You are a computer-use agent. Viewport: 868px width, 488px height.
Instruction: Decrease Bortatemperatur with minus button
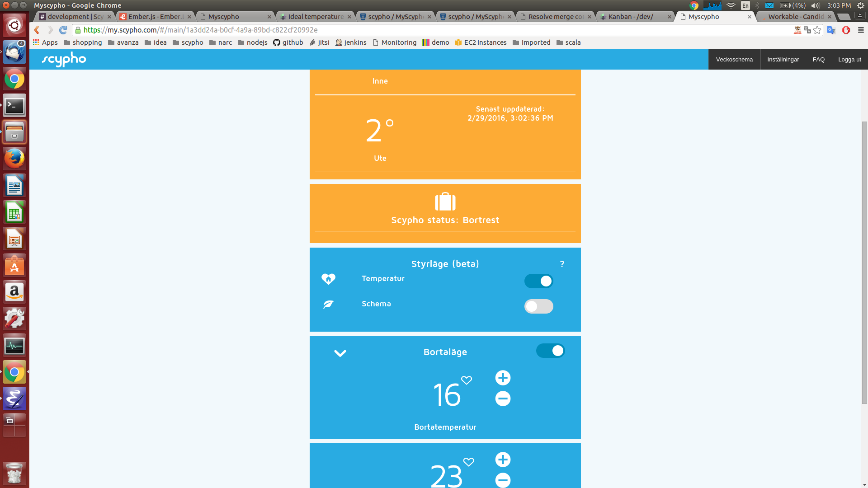point(503,399)
